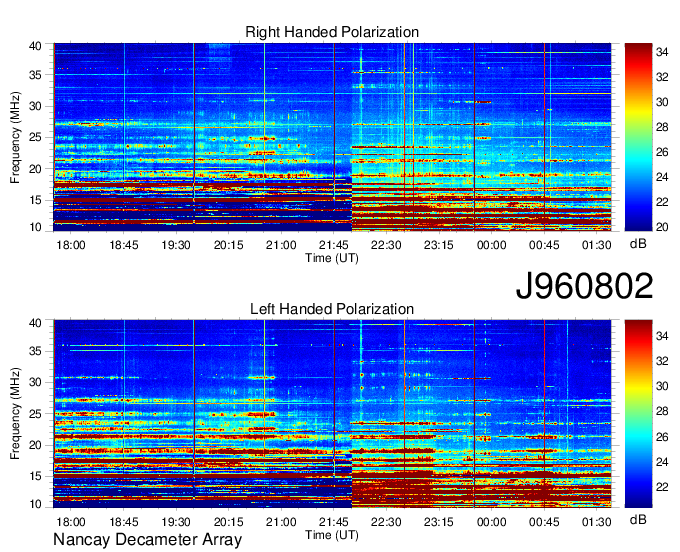Click 22 dB tick on left-handed color bar
Viewport: 680px width, 552px height.
coord(662,487)
